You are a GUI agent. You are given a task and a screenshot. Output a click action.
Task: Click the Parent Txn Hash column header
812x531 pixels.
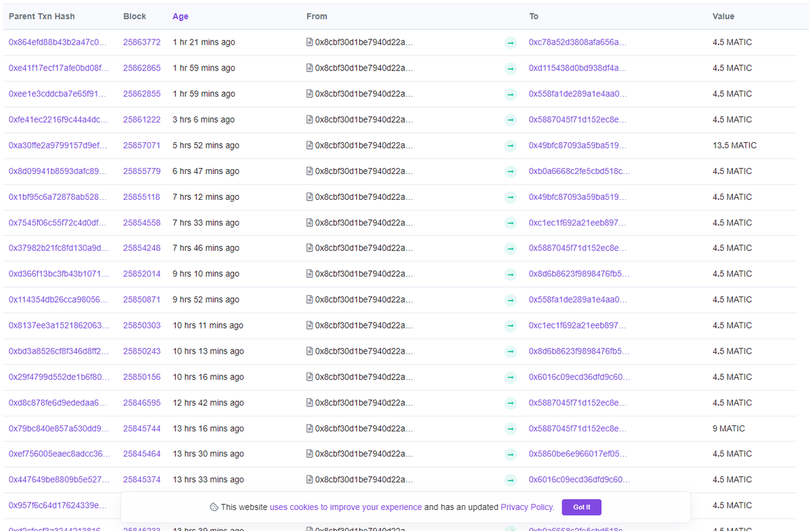tap(42, 16)
